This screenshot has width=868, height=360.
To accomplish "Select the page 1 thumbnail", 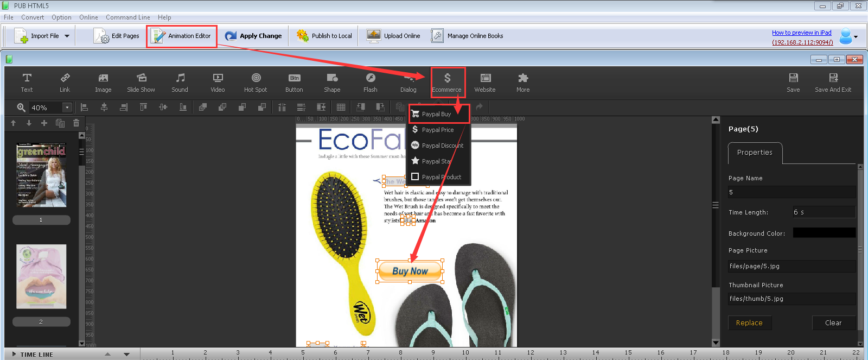I will 41,175.
